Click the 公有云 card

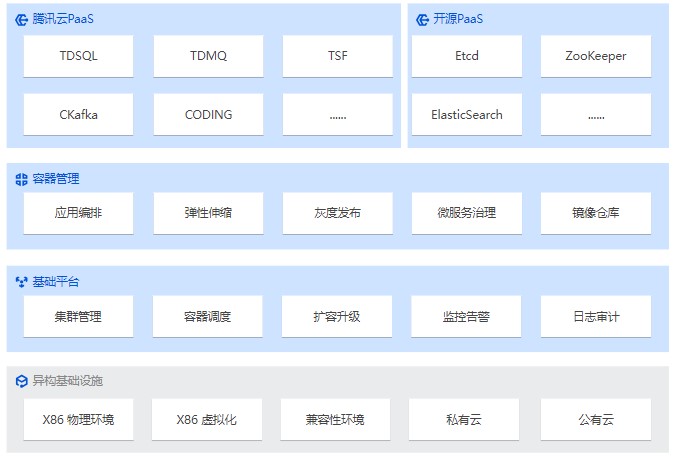click(596, 419)
